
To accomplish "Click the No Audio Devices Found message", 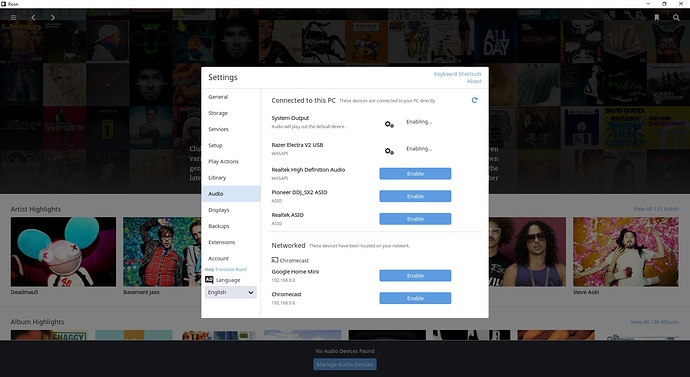I will click(x=345, y=351).
